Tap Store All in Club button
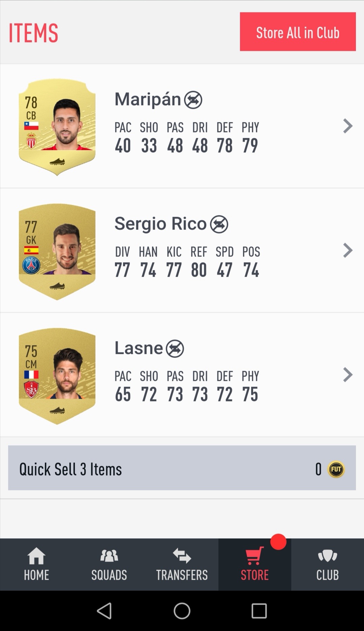The height and width of the screenshot is (631, 364). point(298,32)
